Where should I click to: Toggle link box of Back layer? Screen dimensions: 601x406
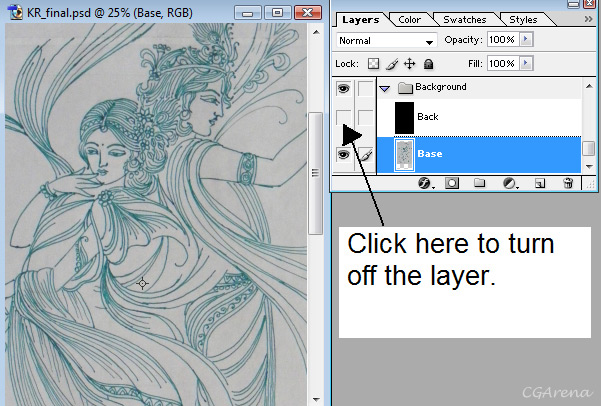(365, 117)
